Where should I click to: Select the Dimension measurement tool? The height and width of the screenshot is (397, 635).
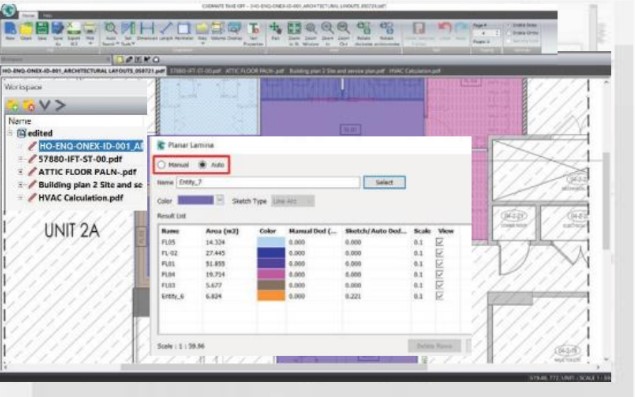point(147,31)
